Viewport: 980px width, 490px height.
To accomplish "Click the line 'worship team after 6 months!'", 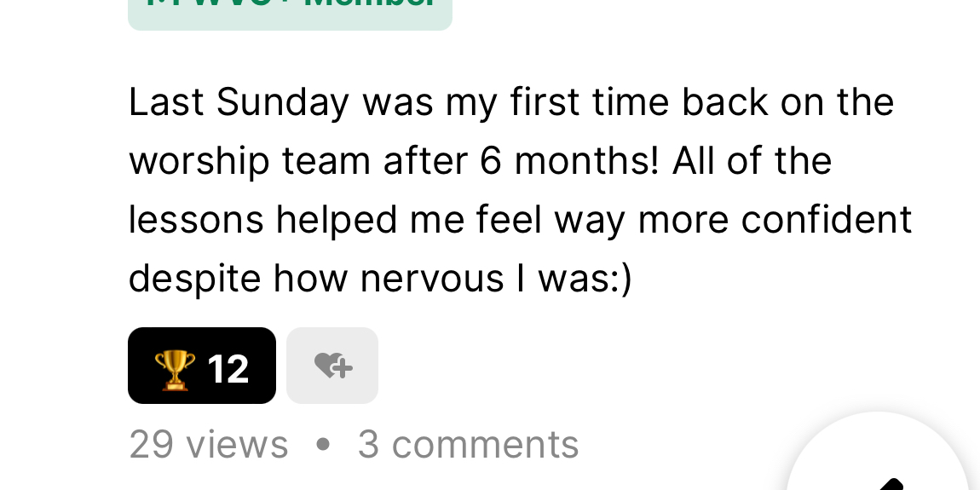I will click(394, 160).
